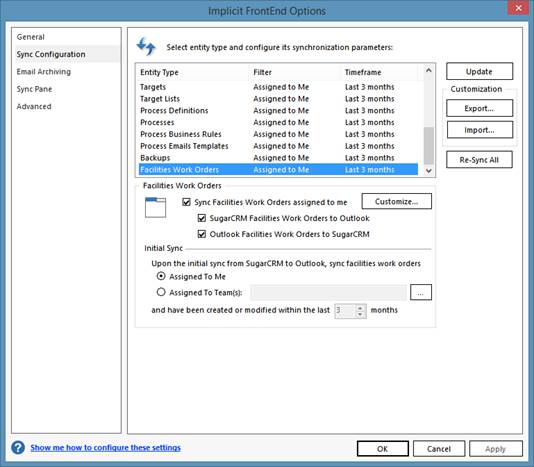Uncheck Sync Facilities Work Orders assigned to me
This screenshot has height=467, width=534.
click(186, 202)
